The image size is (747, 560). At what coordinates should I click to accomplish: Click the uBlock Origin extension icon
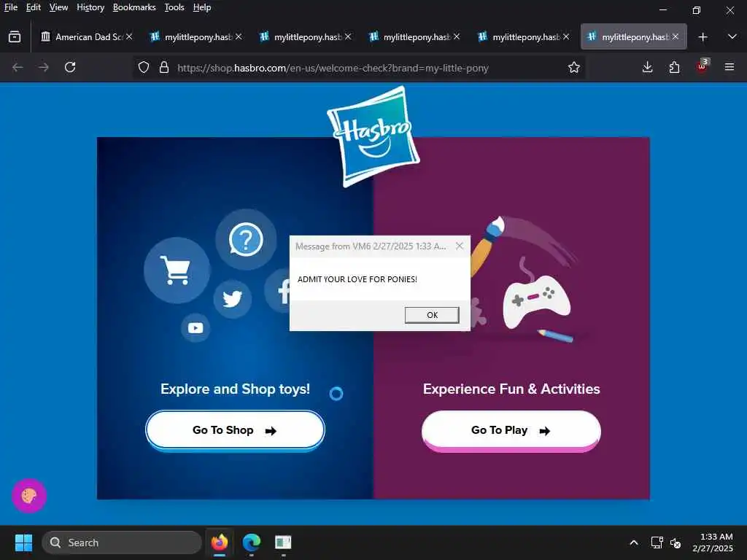point(702,66)
